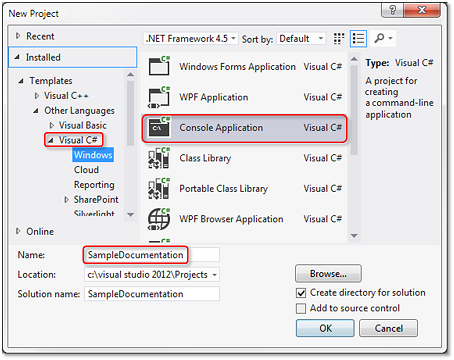Screen dimensions: 454x360
Task: Click the Portable Class Library template icon
Action: point(159,188)
